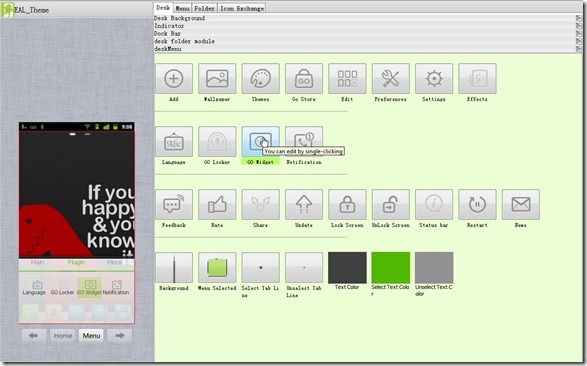This screenshot has height=366, width=587.
Task: Click GO Locker in the phone preview menu
Action: click(62, 288)
